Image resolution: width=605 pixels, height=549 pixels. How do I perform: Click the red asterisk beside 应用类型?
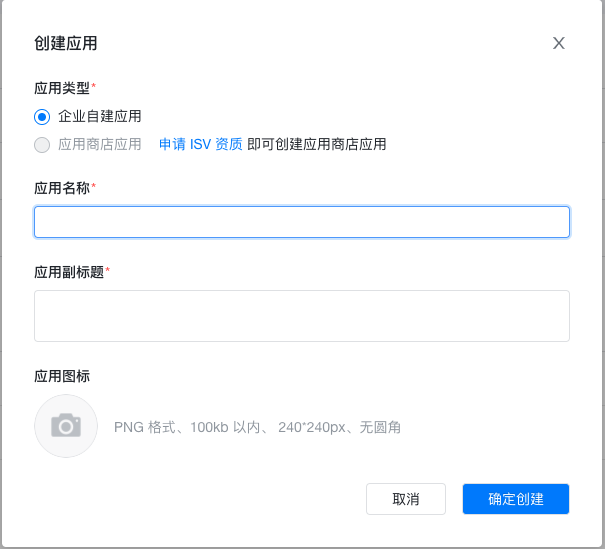point(94,87)
